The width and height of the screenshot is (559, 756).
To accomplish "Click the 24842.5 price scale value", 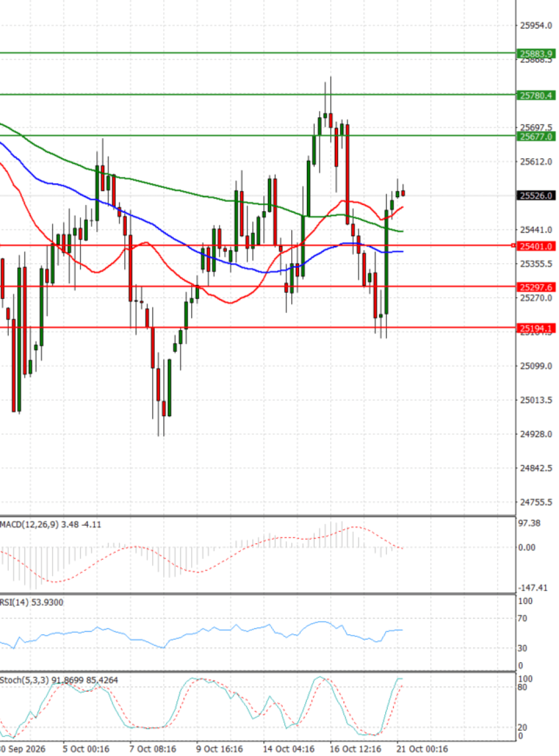I will 536,468.
